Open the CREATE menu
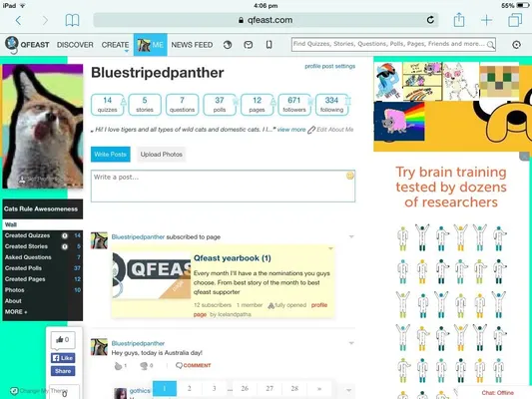Screen dimensions: 532x399 pos(115,45)
